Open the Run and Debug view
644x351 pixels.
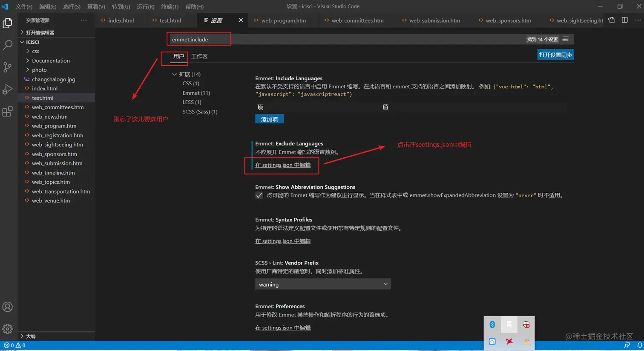[x=7, y=89]
